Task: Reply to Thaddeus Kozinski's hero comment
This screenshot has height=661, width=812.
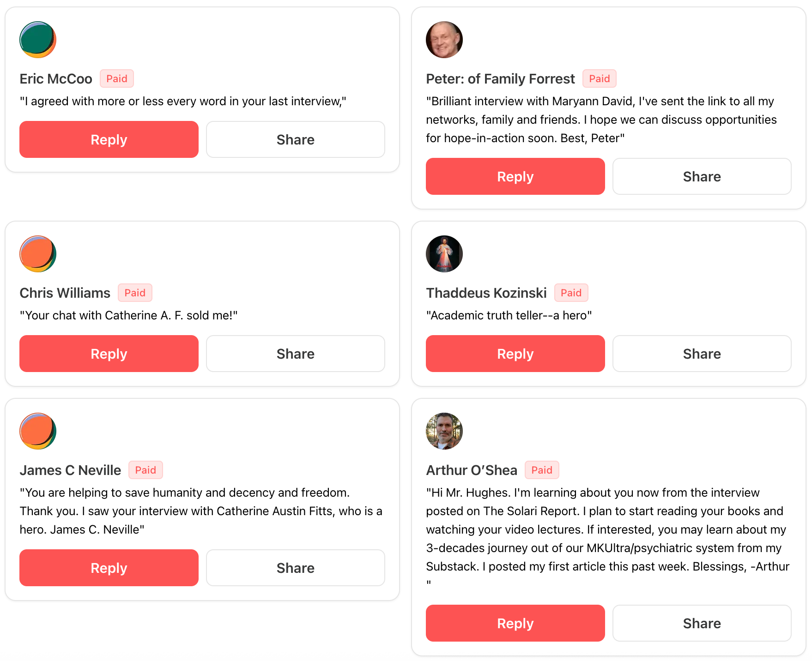Action: (x=515, y=354)
